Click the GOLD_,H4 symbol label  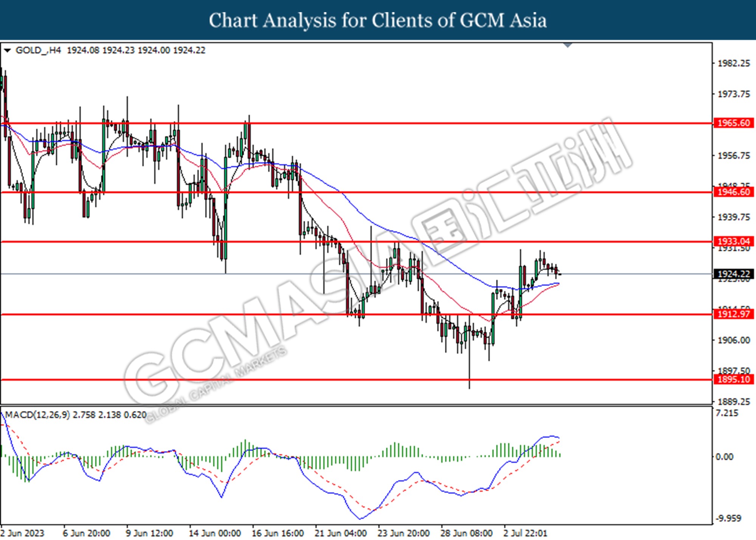click(38, 50)
